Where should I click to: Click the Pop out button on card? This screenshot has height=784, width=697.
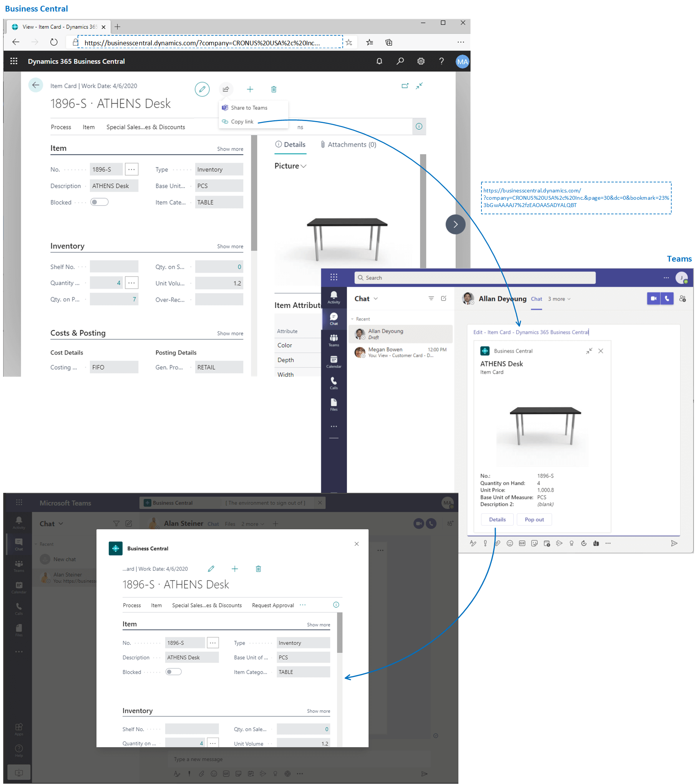534,520
